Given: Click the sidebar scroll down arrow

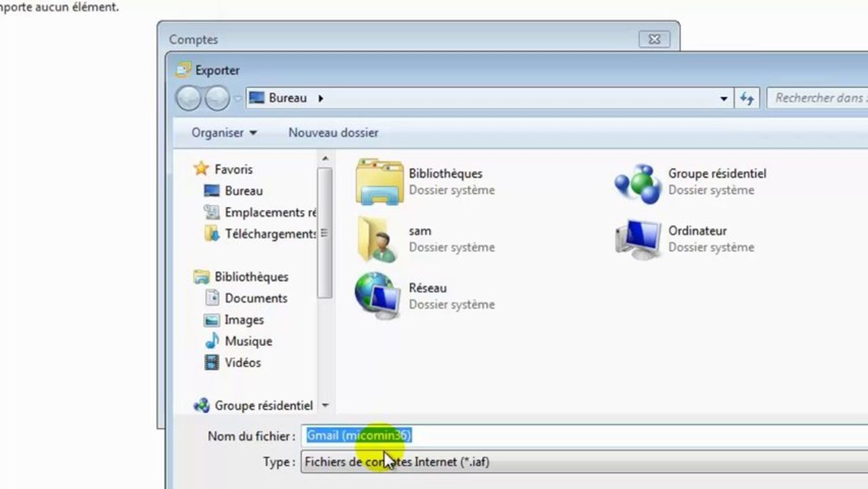Looking at the screenshot, I should click(324, 405).
